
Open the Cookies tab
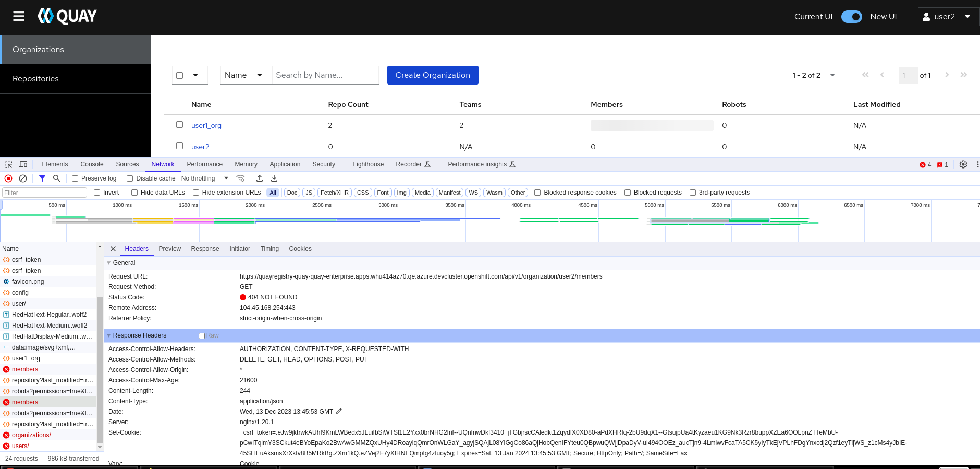(300, 249)
